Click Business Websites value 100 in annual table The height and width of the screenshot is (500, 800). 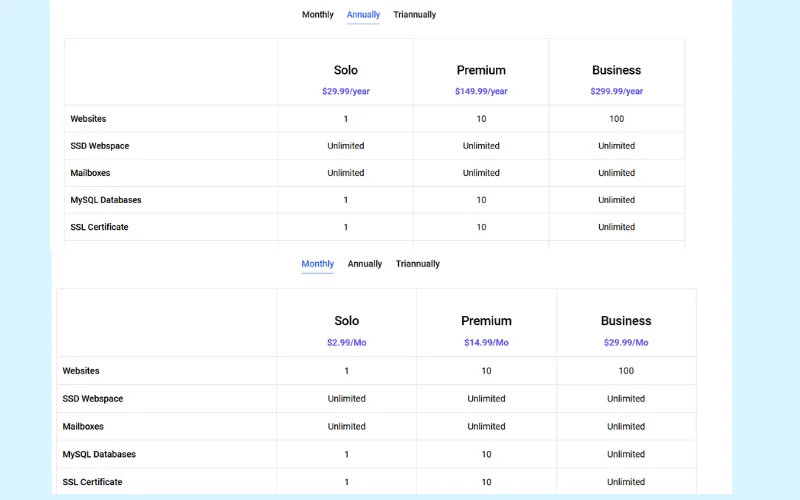pos(616,119)
